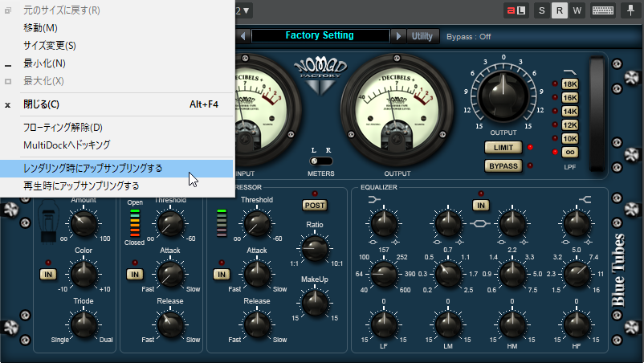Toggle the R automation read button
644x363 pixels.
tap(560, 10)
